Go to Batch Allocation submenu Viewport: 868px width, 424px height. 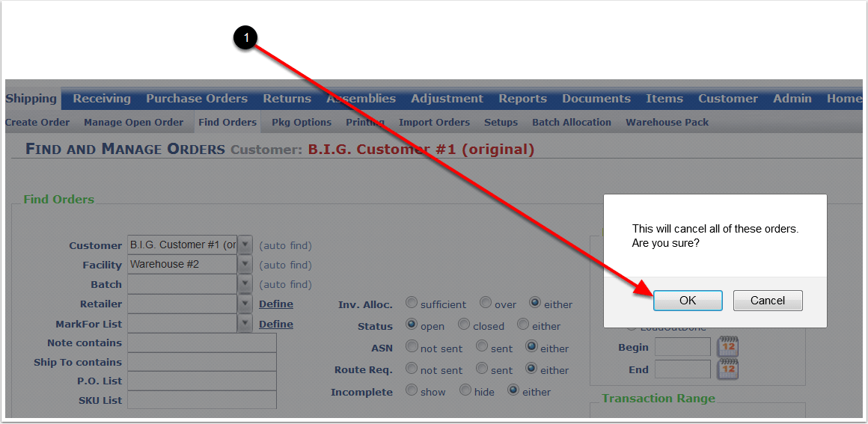572,123
